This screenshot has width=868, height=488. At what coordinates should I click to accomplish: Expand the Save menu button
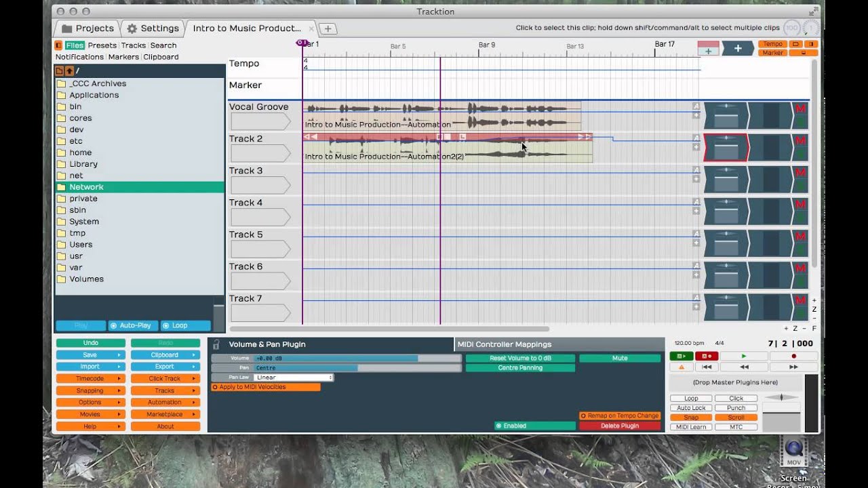point(91,354)
